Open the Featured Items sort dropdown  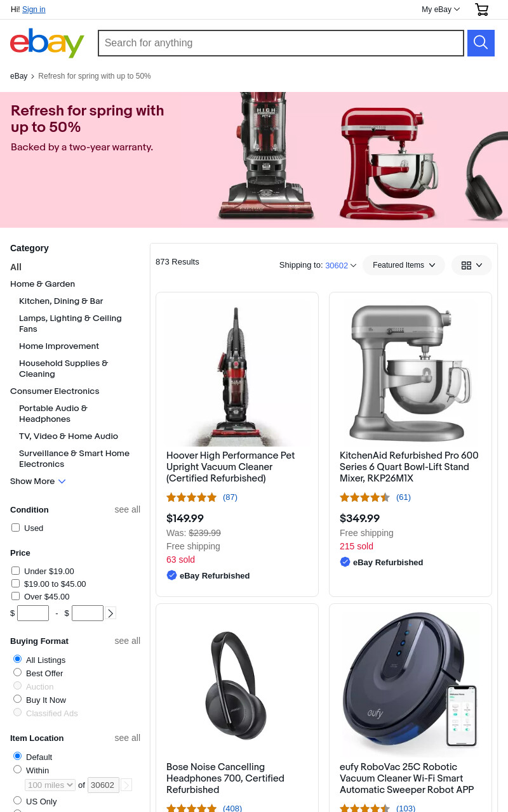pos(404,265)
